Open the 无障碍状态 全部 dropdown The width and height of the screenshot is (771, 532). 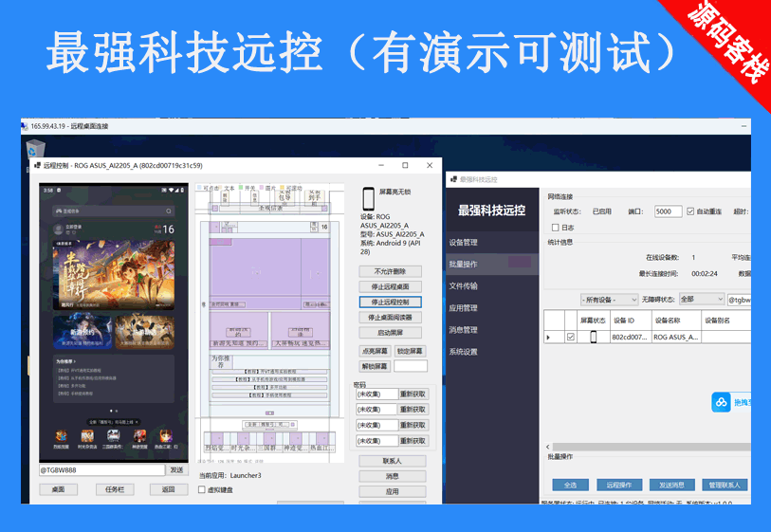click(701, 299)
